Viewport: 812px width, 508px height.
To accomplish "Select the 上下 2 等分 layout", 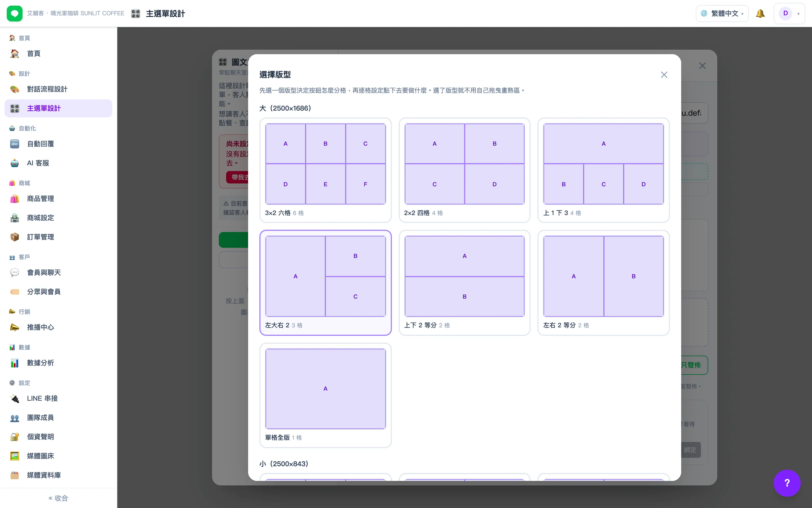I will (x=464, y=283).
